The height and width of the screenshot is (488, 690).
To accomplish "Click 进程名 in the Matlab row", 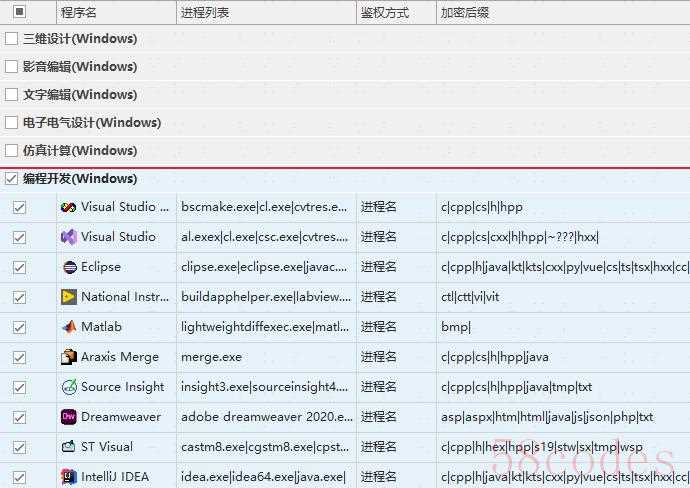I will pyautogui.click(x=378, y=327).
